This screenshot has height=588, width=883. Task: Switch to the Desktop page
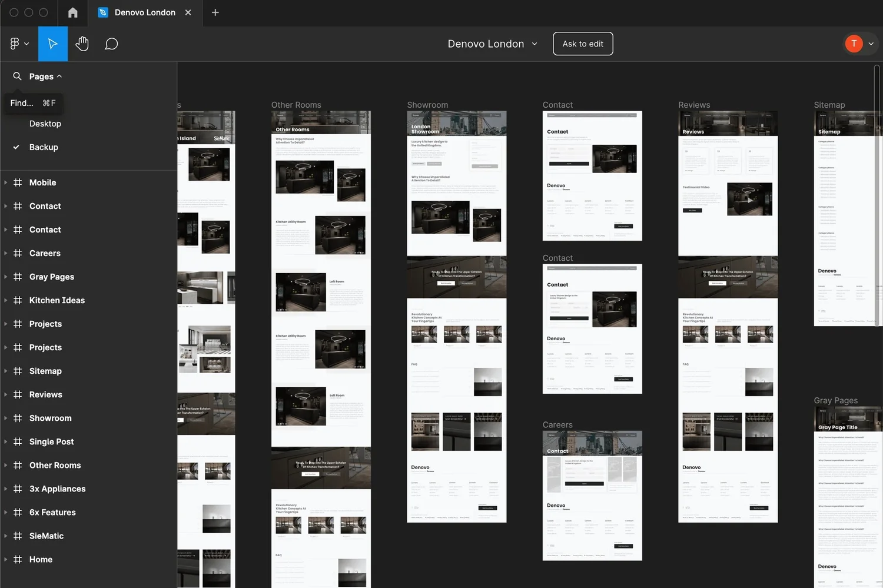pyautogui.click(x=45, y=124)
